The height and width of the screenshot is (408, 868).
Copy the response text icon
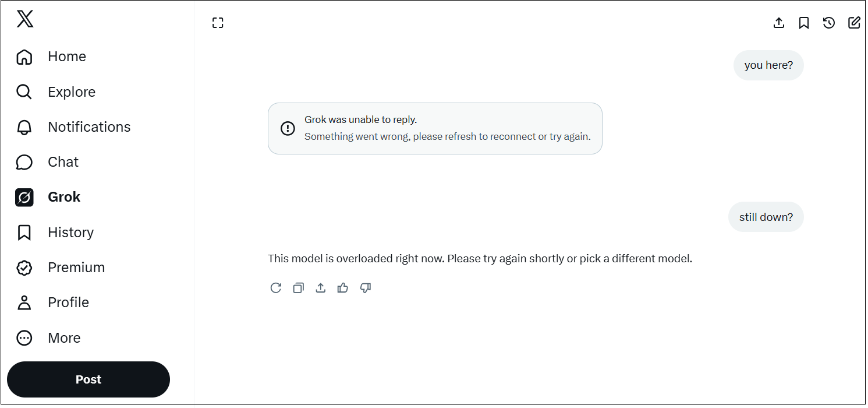click(x=299, y=288)
